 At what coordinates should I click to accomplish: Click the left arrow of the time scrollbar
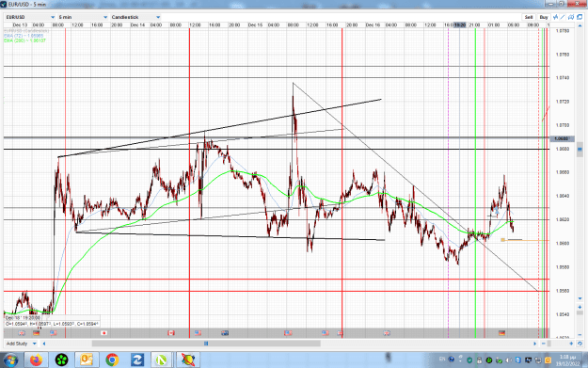(44, 344)
